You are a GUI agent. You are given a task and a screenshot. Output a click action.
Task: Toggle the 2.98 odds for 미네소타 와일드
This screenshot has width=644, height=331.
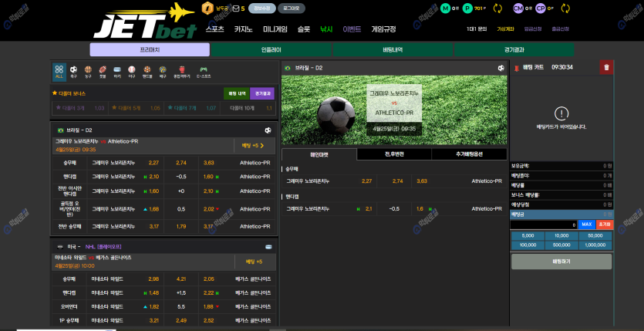coord(153,279)
